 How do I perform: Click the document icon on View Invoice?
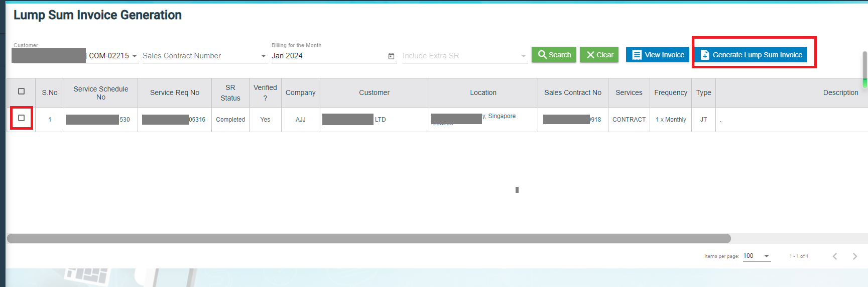click(637, 55)
